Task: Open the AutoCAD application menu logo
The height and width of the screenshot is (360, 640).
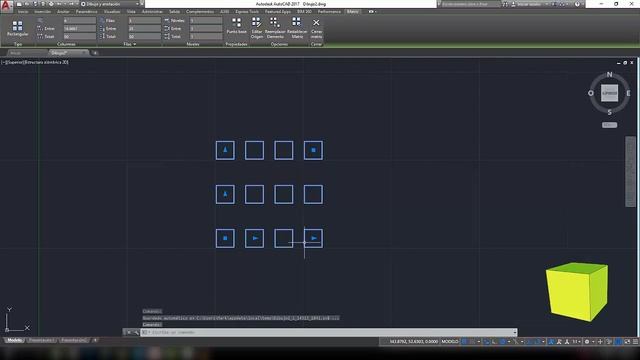Action: (x=6, y=5)
